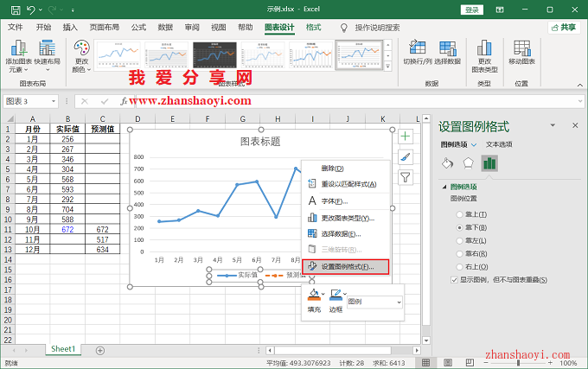Open the Format pane options dropdown arrow
Image resolution: width=588 pixels, height=369 pixels.
[553, 125]
